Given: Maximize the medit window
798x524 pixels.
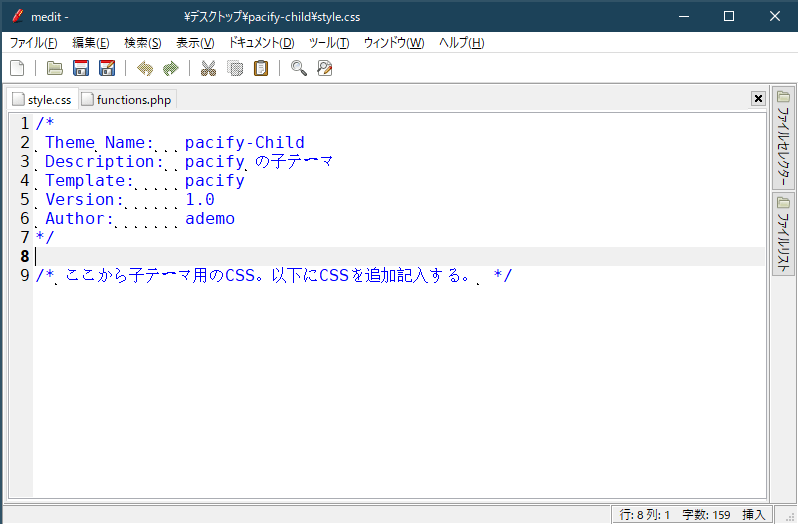Looking at the screenshot, I should (x=729, y=16).
